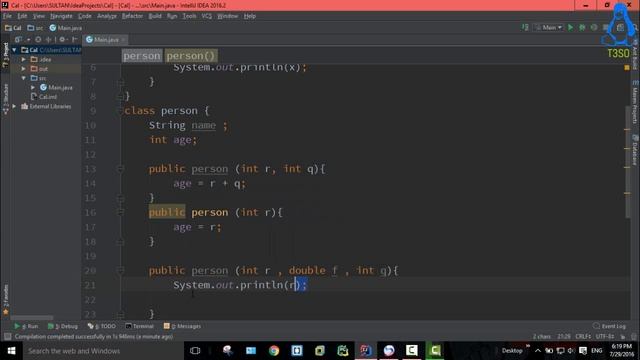The width and height of the screenshot is (640, 360).
Task: Click the UTF-8 encoding selector
Action: (x=605, y=337)
